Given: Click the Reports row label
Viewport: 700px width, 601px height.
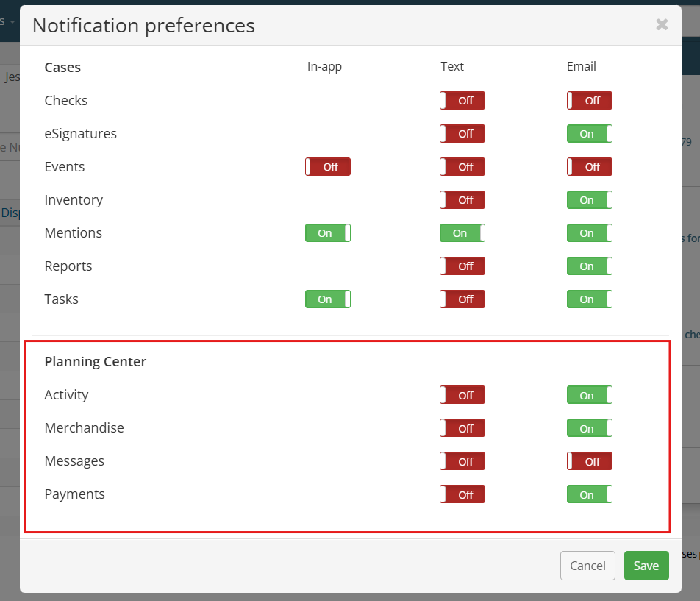Looking at the screenshot, I should click(x=68, y=266).
